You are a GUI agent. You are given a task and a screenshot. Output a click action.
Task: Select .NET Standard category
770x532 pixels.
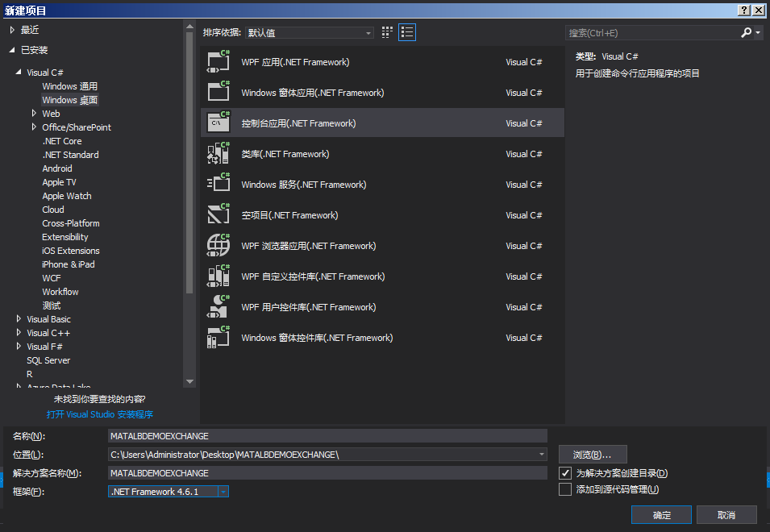pyautogui.click(x=70, y=155)
